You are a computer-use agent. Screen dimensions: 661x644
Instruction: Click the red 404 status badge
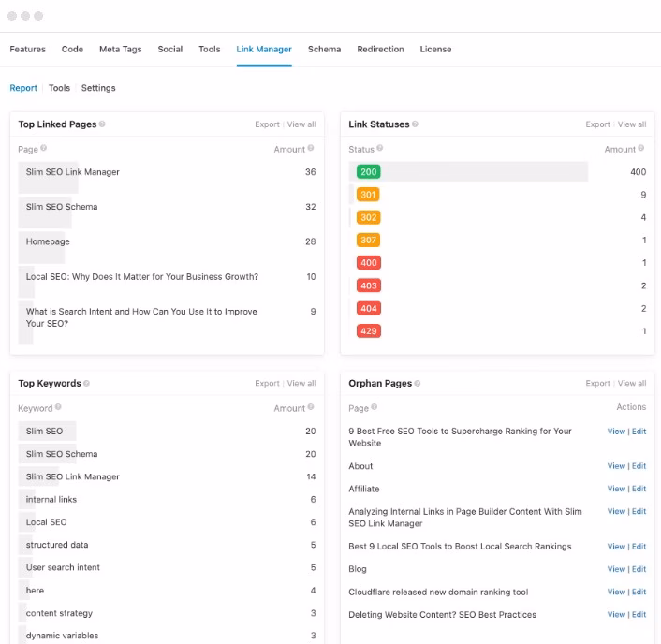click(368, 308)
